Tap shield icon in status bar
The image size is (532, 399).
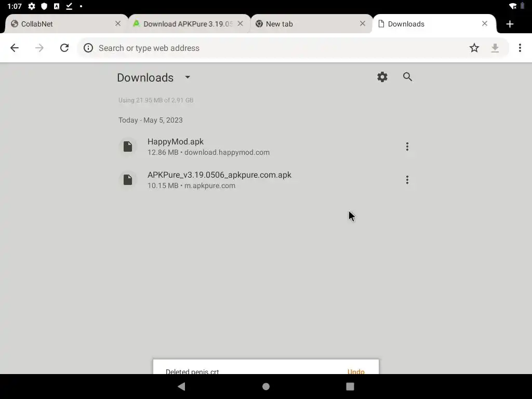coord(44,6)
